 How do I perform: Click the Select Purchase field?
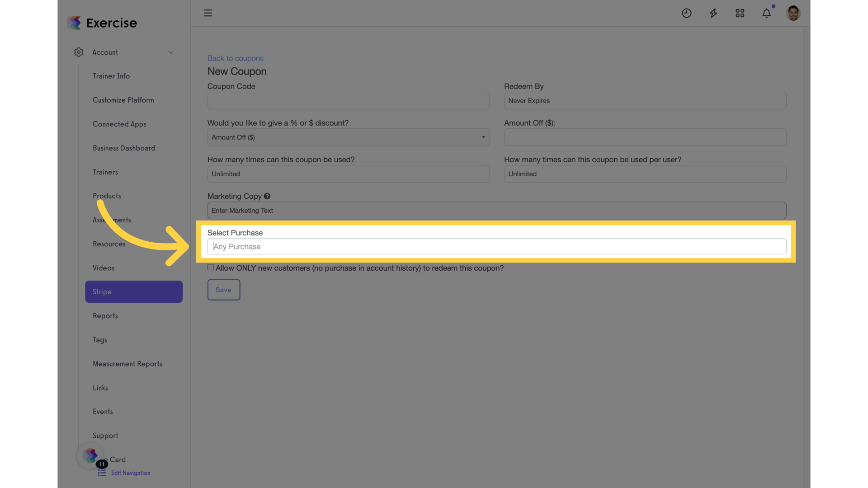(x=496, y=247)
